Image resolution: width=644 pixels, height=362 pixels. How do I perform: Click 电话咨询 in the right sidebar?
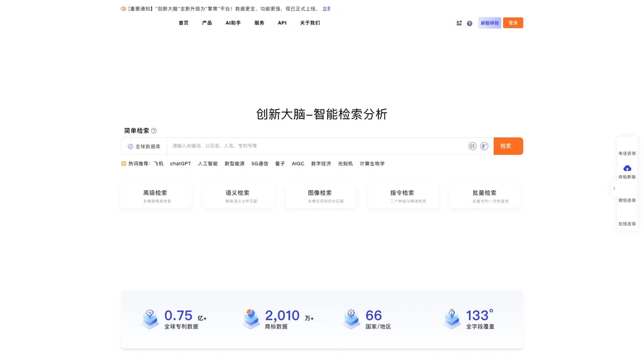coord(627,153)
